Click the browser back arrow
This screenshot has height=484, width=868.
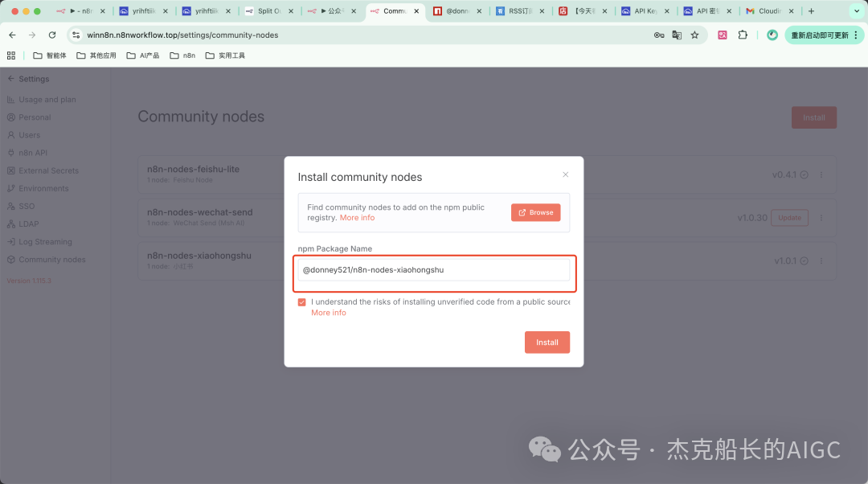pos(12,35)
